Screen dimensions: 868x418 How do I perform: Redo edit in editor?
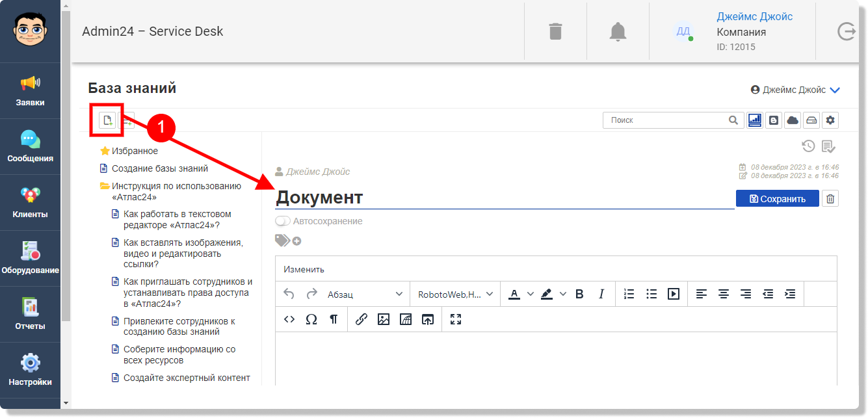pyautogui.click(x=312, y=294)
